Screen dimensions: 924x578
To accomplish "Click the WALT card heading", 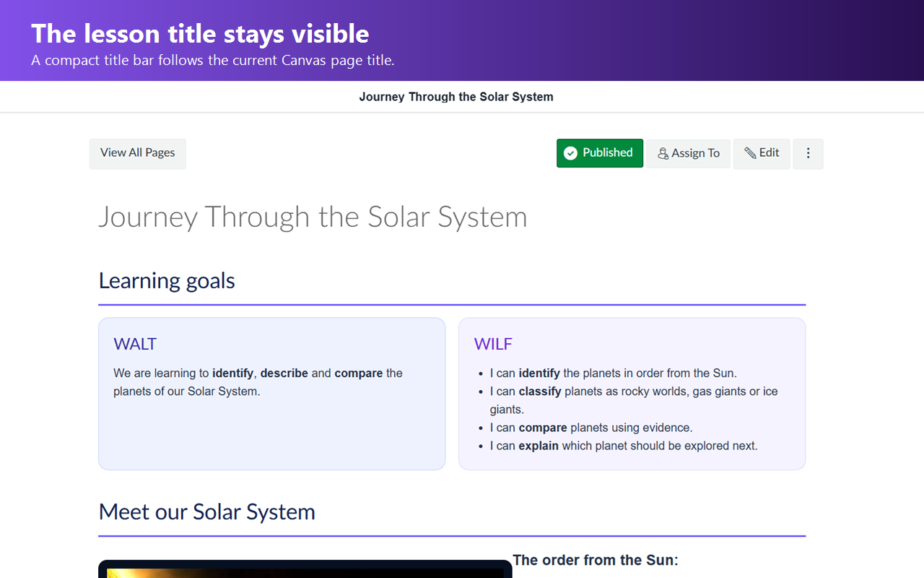I will tap(135, 345).
